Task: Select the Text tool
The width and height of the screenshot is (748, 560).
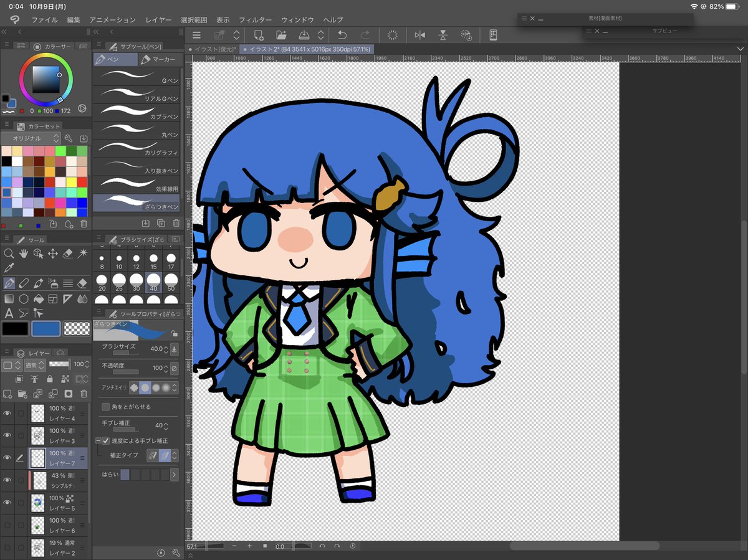Action: point(9,313)
